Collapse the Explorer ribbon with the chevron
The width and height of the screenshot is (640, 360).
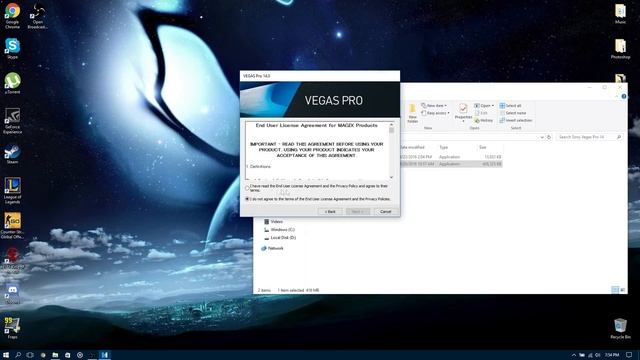pos(616,96)
